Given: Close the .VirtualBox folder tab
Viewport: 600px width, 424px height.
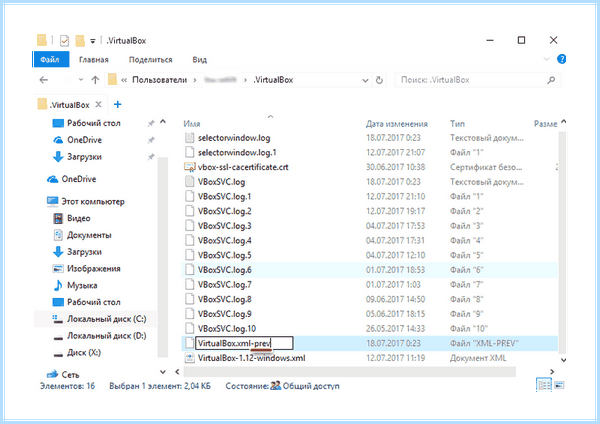Looking at the screenshot, I should pyautogui.click(x=99, y=104).
